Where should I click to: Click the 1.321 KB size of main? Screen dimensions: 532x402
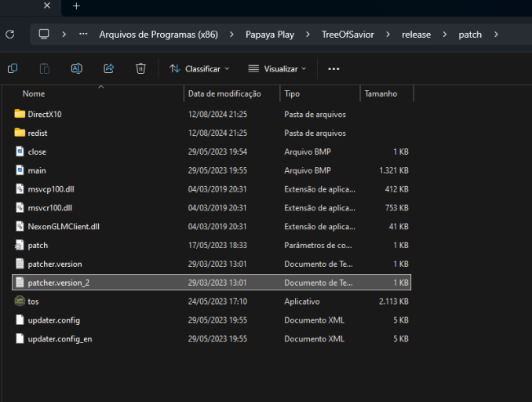tap(394, 170)
